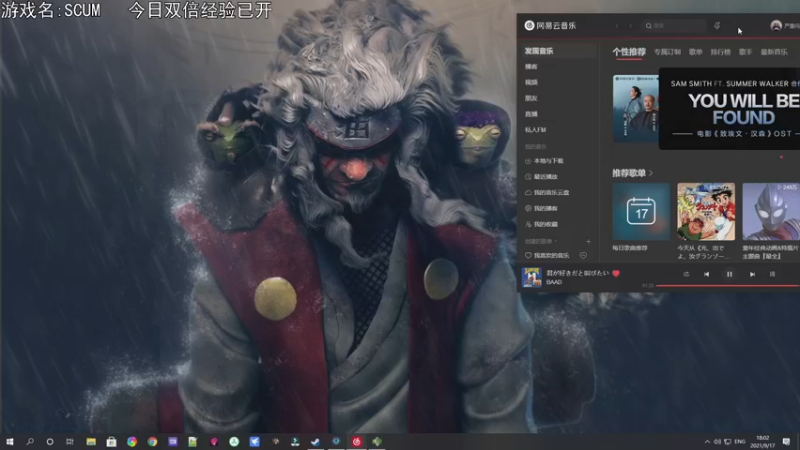Open Windows taskbar search
The height and width of the screenshot is (450, 800).
[x=30, y=441]
